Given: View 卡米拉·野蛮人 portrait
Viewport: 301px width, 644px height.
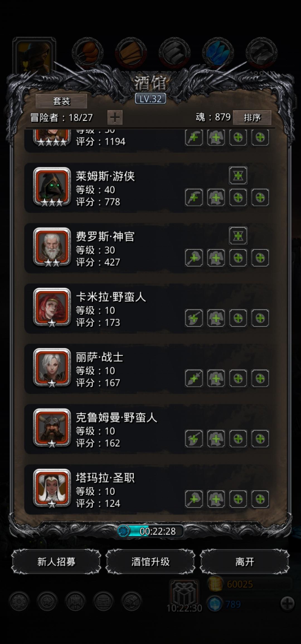Looking at the screenshot, I should [x=52, y=307].
